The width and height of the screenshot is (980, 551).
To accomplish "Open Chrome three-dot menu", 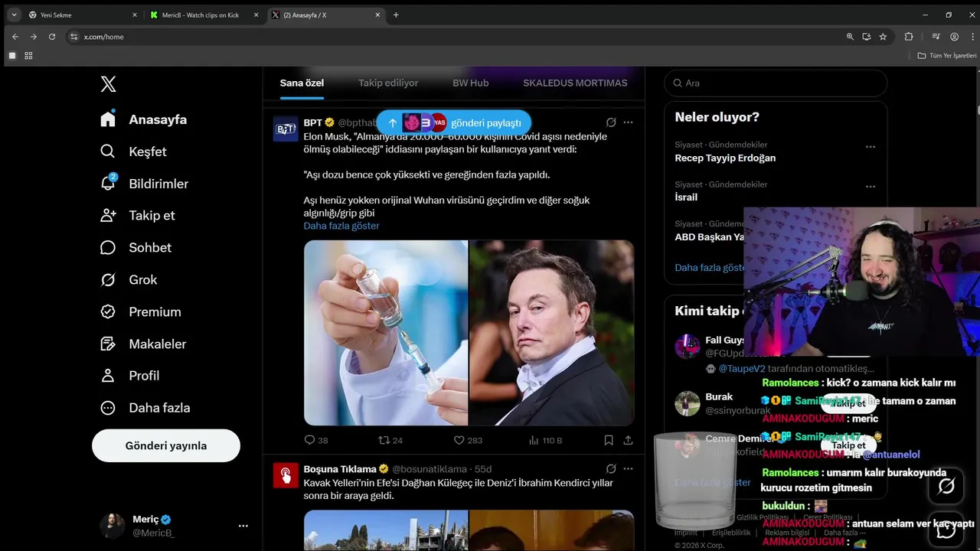I will [x=971, y=37].
